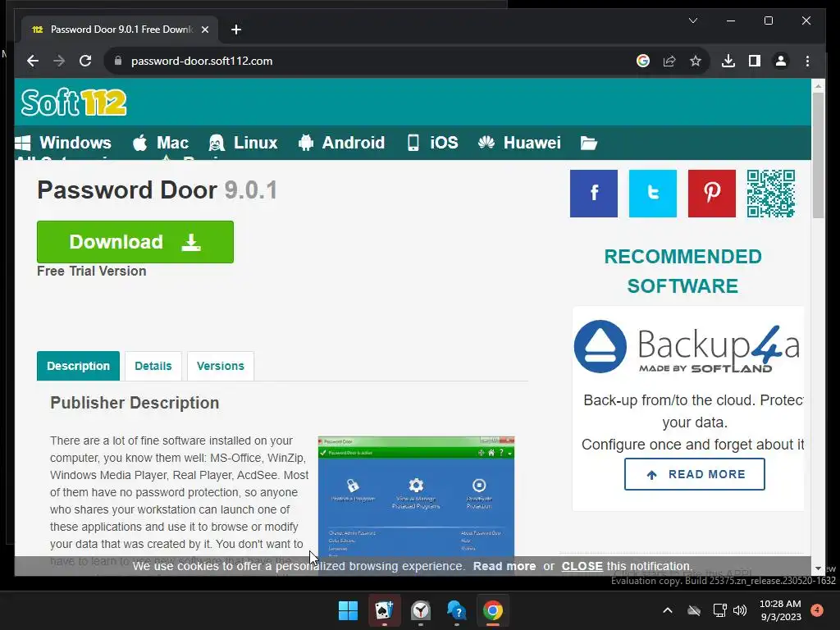Viewport: 840px width, 630px height.
Task: Open the Mac software category
Action: (x=161, y=143)
